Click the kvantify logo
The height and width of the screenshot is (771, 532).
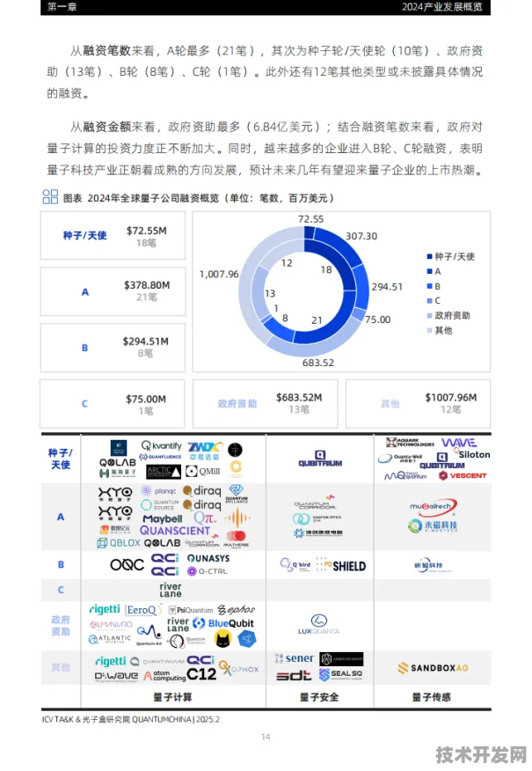(162, 445)
